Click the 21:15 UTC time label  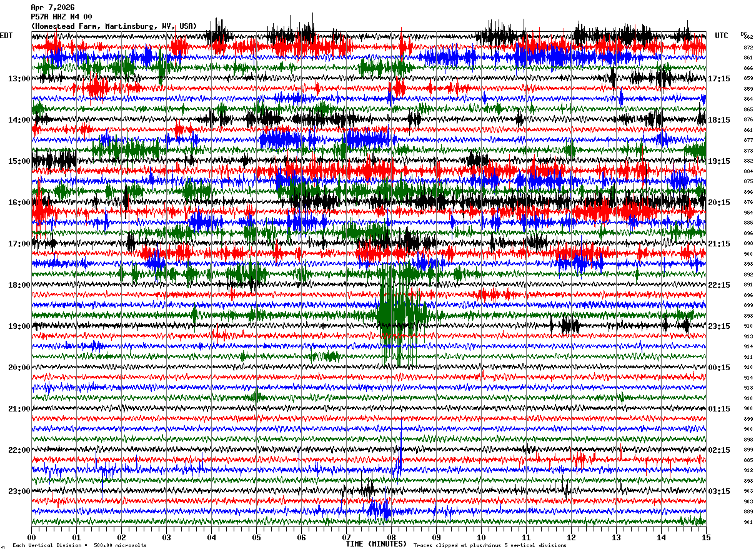719,243
